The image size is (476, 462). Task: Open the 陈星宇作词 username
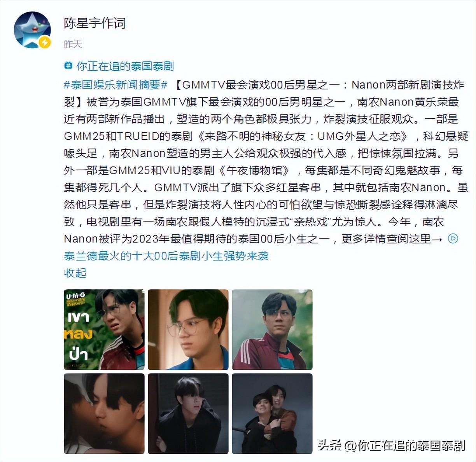tap(94, 23)
